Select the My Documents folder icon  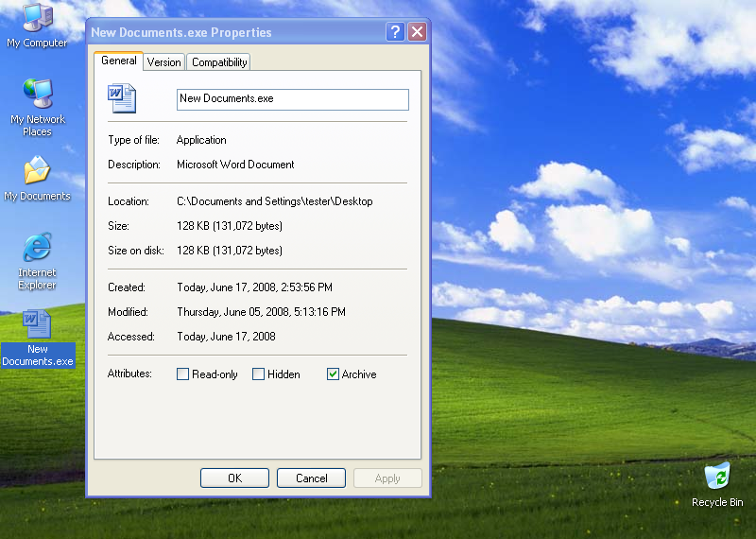[x=37, y=172]
